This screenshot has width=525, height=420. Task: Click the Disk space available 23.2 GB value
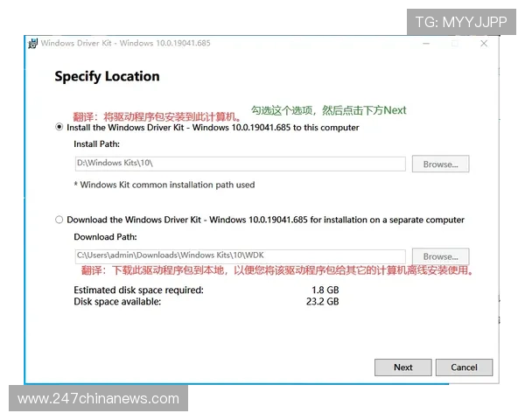pyautogui.click(x=325, y=302)
